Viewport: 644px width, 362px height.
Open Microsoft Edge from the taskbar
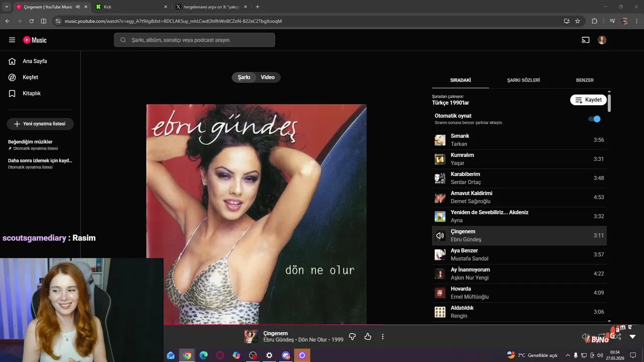click(203, 355)
